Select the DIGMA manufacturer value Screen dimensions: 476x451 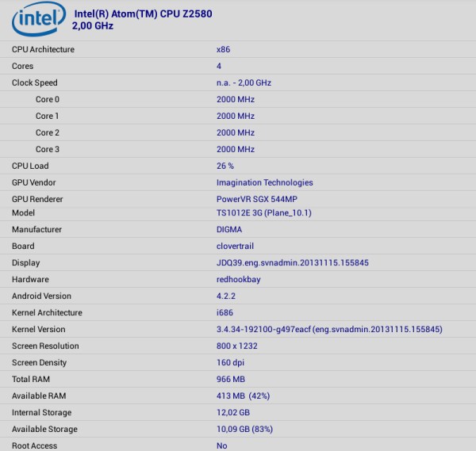pos(229,230)
